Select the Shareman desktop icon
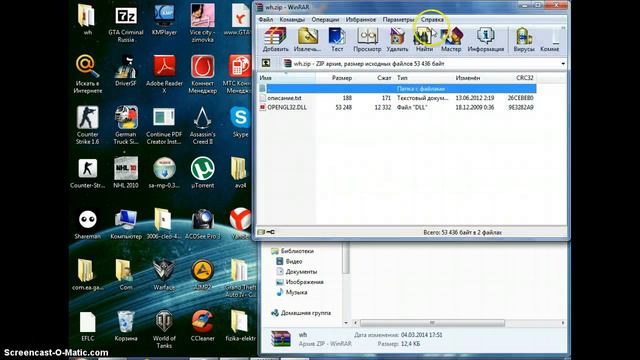This screenshot has height=360, width=640. coord(87,224)
